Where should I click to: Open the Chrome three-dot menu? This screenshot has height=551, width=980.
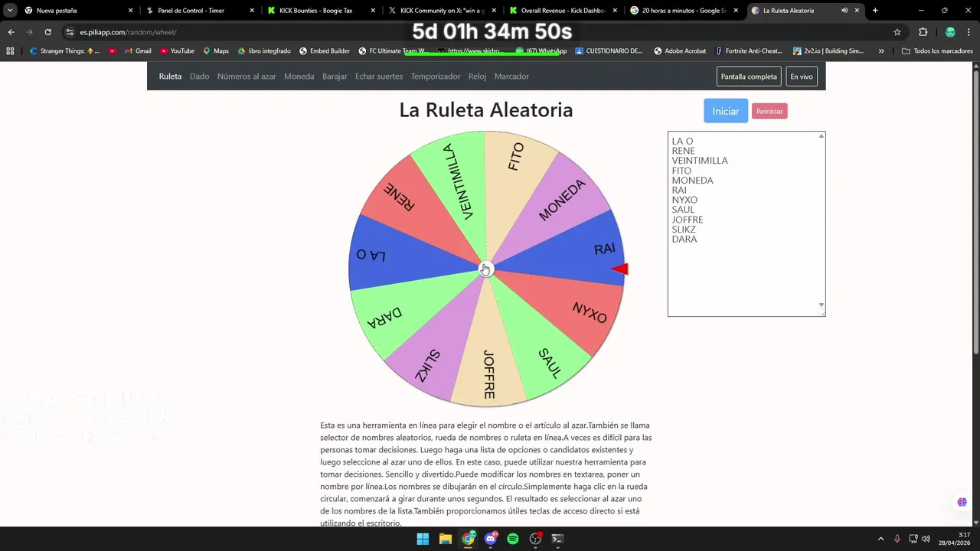point(969,32)
